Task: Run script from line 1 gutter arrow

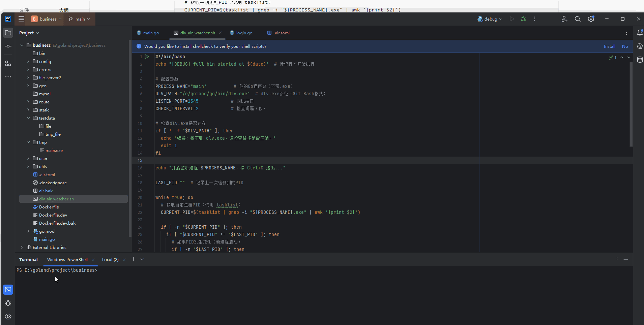Action: click(x=147, y=57)
